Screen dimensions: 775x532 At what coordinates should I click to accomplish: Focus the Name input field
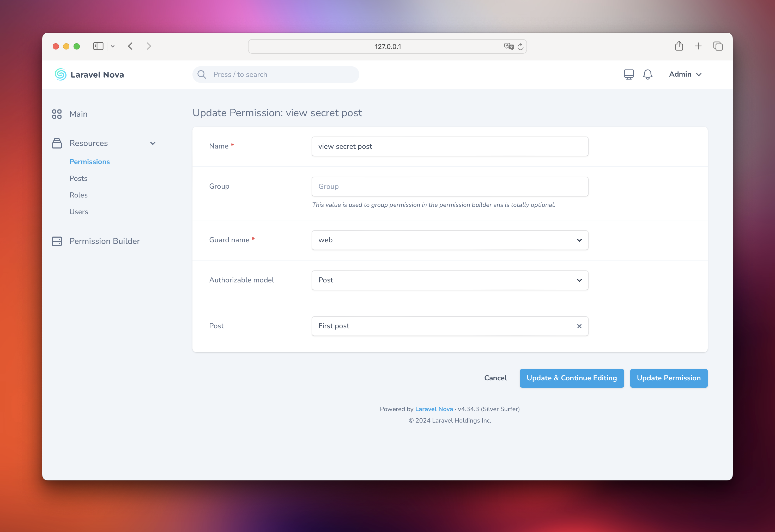(x=450, y=146)
